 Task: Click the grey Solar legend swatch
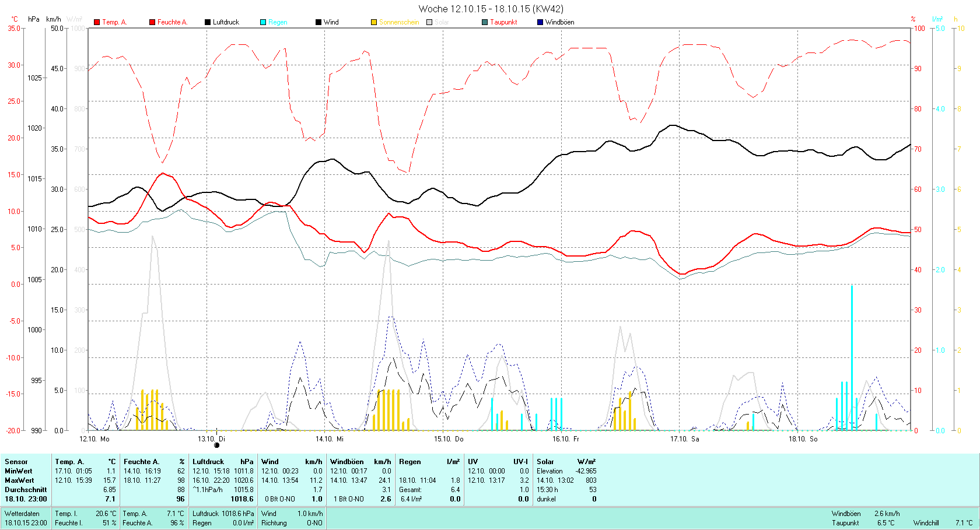tap(429, 22)
